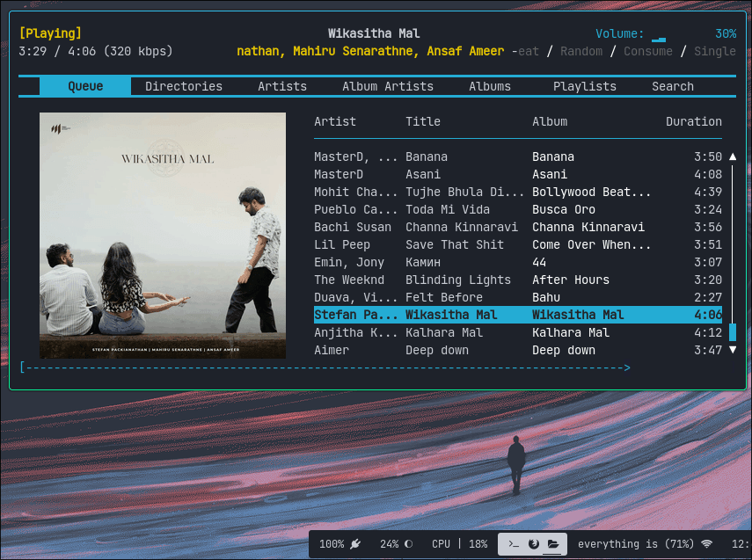The image size is (752, 560).
Task: Open the terminal icon in the taskbar
Action: [515, 544]
